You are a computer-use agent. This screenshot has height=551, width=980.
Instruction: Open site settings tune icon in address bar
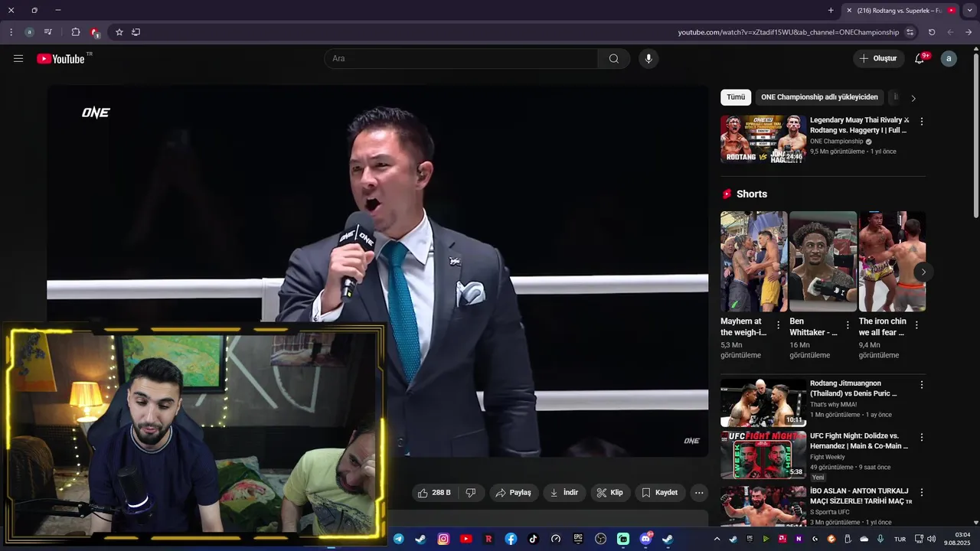tap(910, 32)
